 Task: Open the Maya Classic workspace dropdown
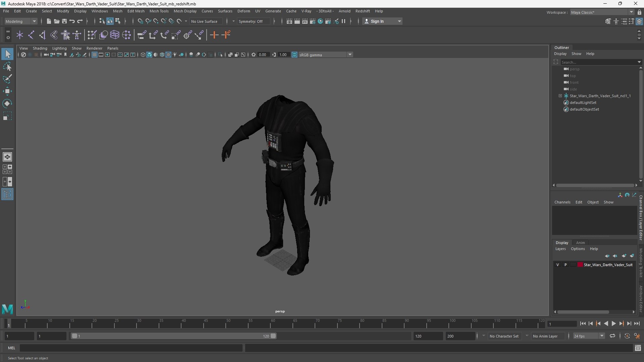click(602, 12)
